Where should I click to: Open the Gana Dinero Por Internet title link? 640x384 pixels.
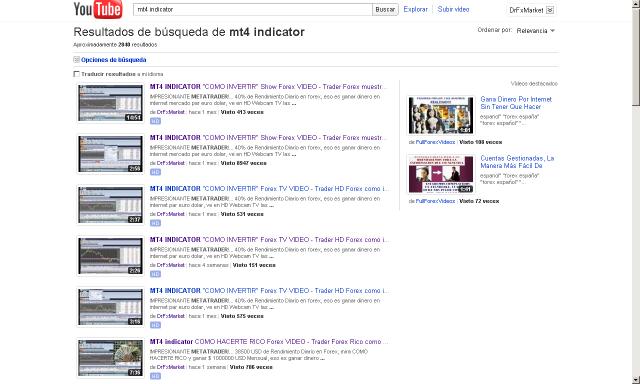(516, 103)
